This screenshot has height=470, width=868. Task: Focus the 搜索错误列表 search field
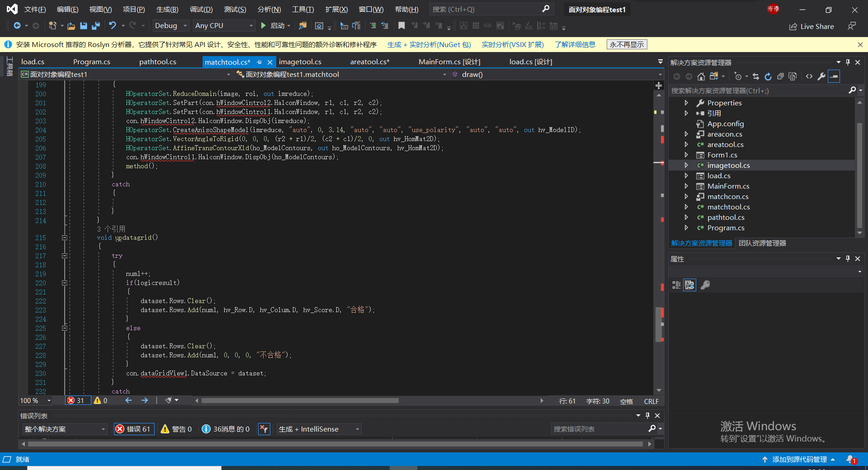(600, 429)
